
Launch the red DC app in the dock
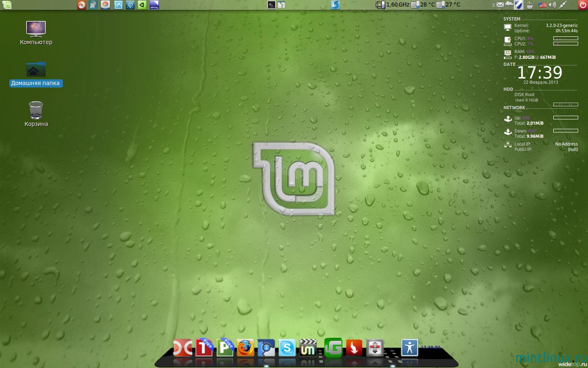coord(183,348)
